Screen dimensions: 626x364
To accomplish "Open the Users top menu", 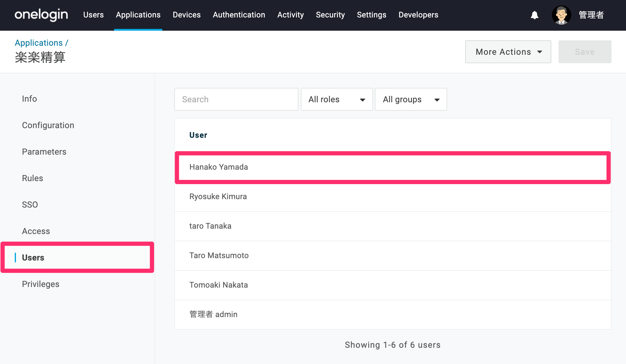I will [x=93, y=15].
